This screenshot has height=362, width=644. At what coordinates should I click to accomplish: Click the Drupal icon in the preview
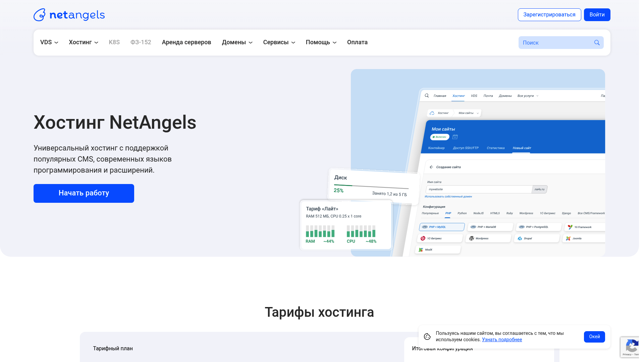pos(520,238)
